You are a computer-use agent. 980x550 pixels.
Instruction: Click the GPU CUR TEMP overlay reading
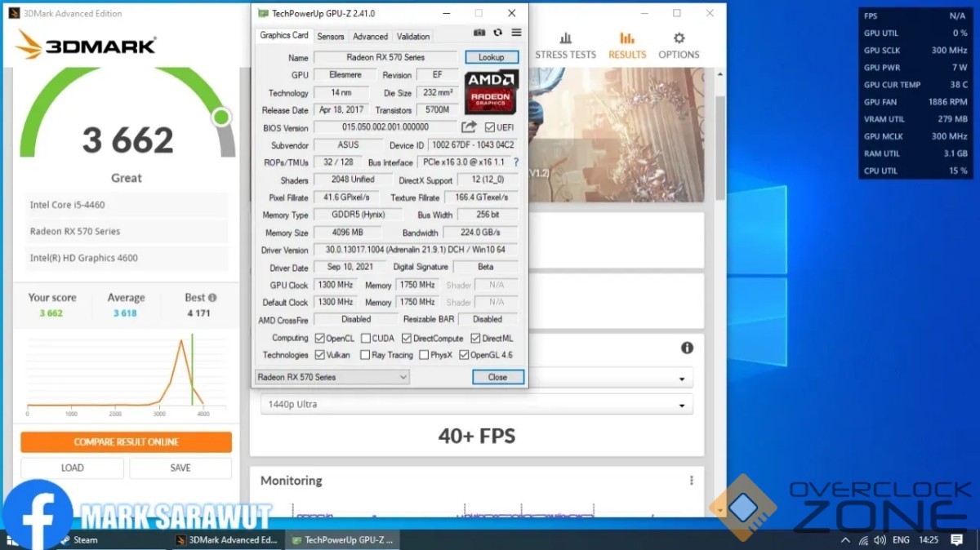click(915, 85)
